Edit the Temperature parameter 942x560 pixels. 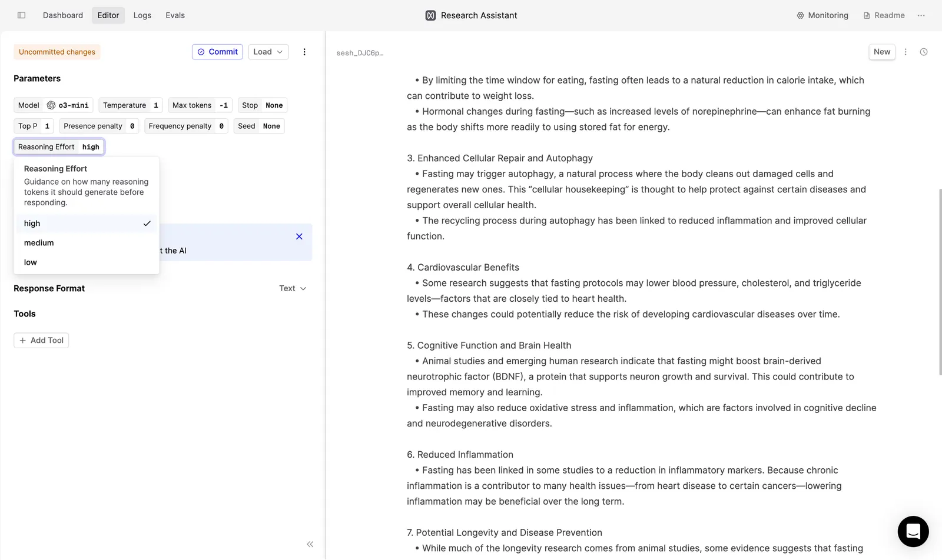pos(131,105)
